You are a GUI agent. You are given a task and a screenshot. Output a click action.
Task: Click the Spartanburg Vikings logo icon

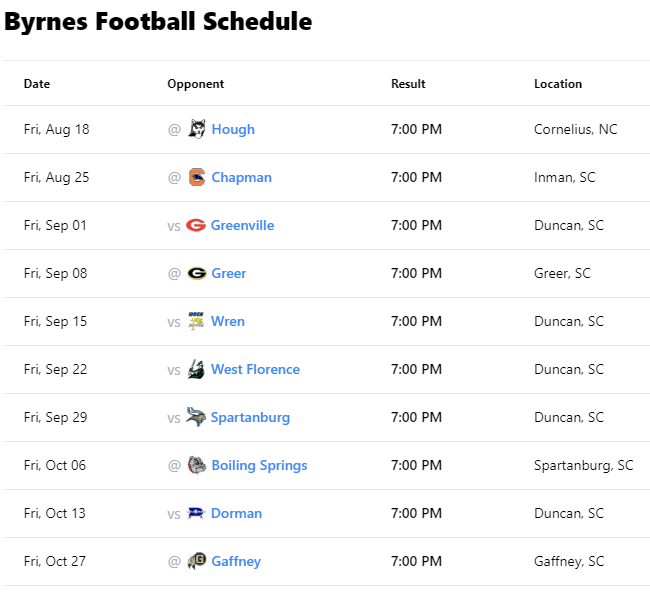196,417
